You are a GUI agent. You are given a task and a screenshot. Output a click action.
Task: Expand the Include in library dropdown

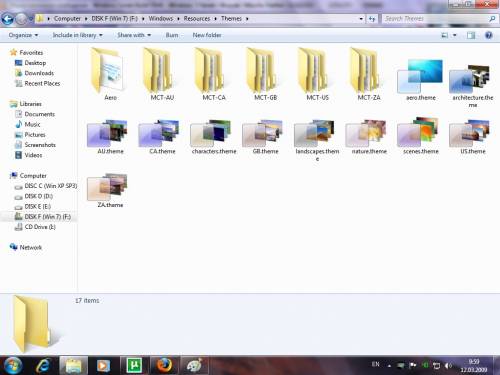pyautogui.click(x=77, y=35)
